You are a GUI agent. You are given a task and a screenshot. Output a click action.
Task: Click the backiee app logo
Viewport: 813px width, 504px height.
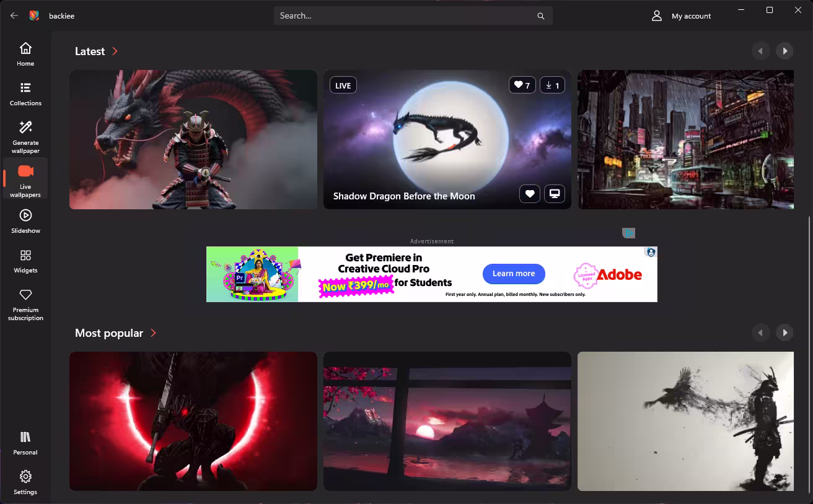tap(35, 15)
